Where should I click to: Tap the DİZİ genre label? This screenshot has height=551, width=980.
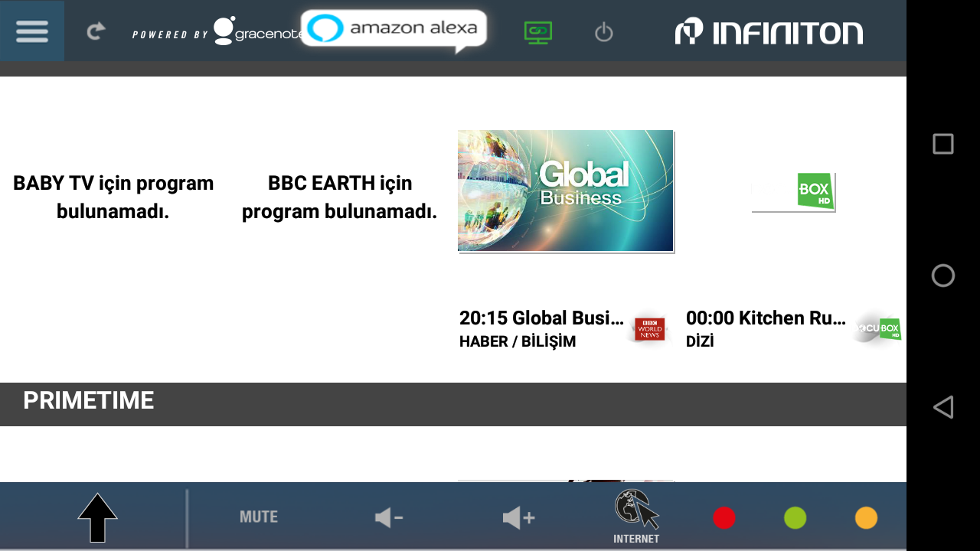pos(700,342)
